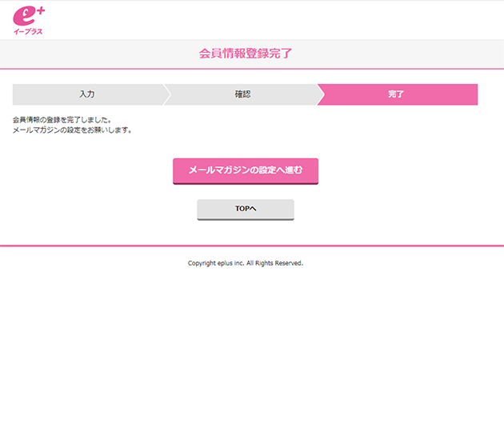Click the plus sign in the eplus logo
504x431 pixels.
[39, 10]
